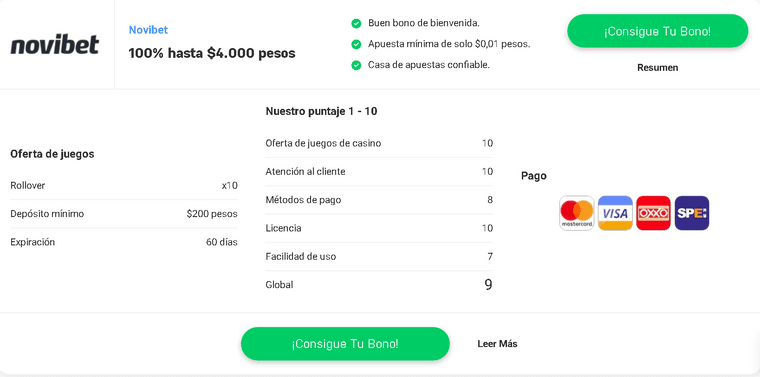Click the Licencia score row
The height and width of the screenshot is (377, 760).
(379, 228)
